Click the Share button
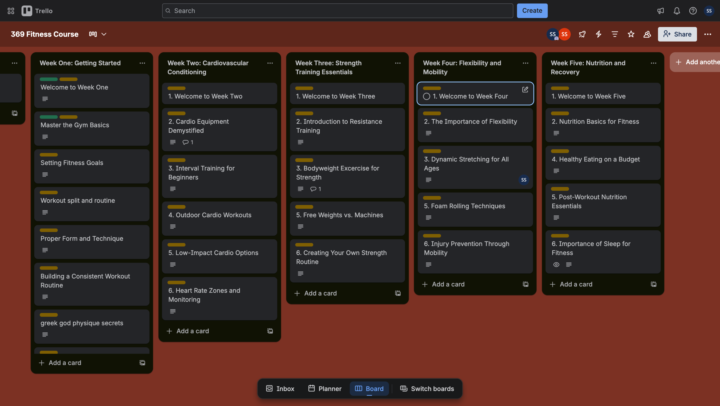The image size is (720, 406). (677, 34)
